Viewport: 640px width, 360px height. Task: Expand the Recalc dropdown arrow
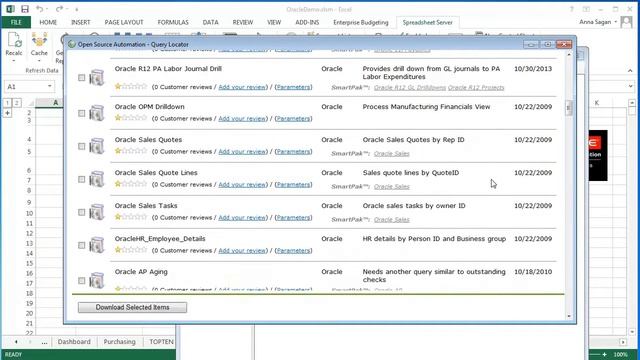click(14, 61)
